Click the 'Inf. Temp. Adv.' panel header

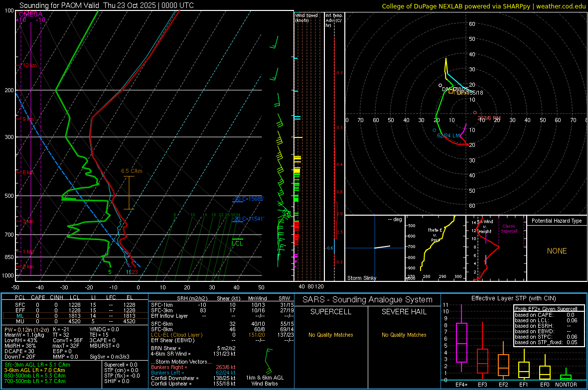(x=334, y=20)
